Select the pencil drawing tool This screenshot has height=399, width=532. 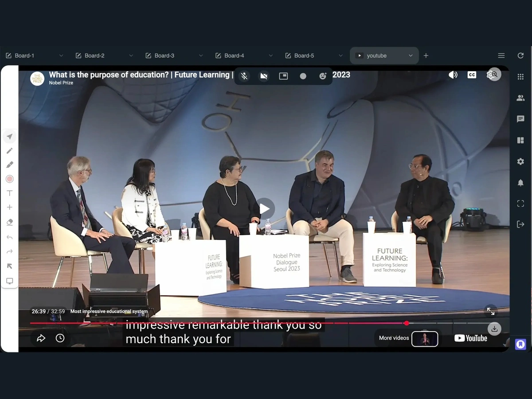pyautogui.click(x=9, y=151)
